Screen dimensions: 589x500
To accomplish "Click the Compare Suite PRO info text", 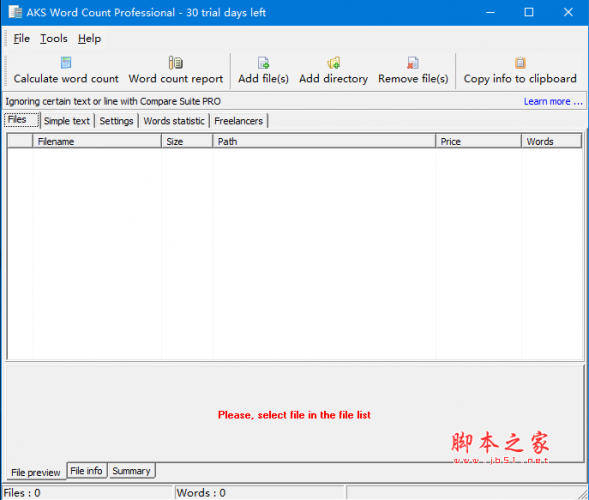I will point(113,101).
